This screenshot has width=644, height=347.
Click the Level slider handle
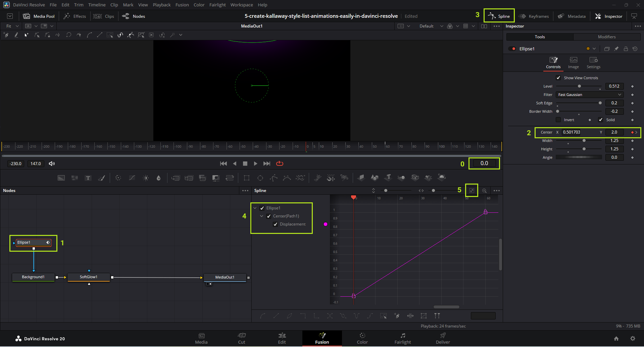coord(579,86)
